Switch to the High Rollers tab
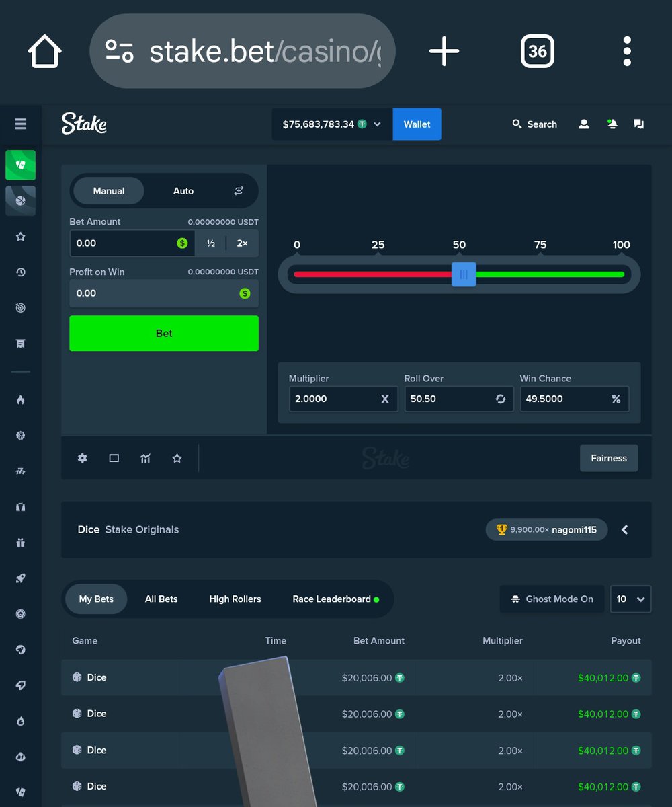Screen dimensions: 672x807 (235, 599)
